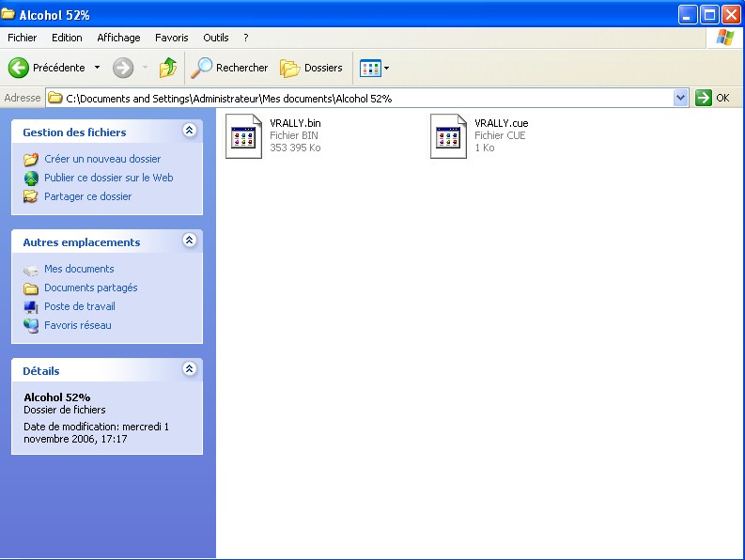Click the VRALLY.bin file name

[295, 123]
